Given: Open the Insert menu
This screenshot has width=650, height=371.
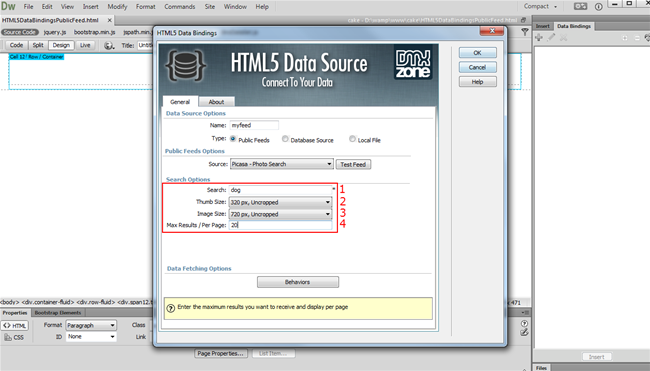Looking at the screenshot, I should tap(90, 7).
